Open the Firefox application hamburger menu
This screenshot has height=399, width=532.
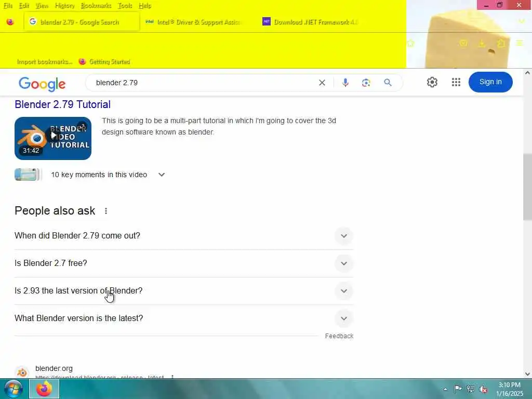click(520, 44)
